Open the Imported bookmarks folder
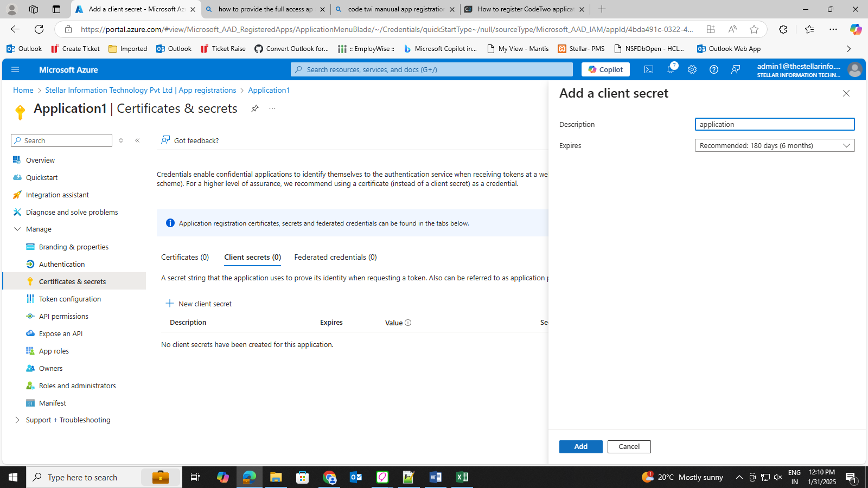This screenshot has height=488, width=868. 128,49
